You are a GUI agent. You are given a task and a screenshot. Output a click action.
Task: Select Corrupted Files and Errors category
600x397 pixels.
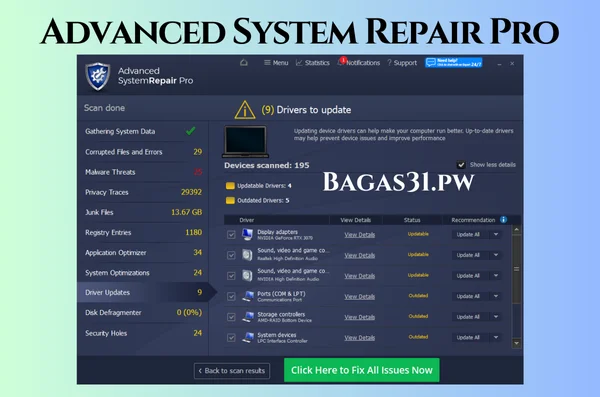pyautogui.click(x=143, y=152)
